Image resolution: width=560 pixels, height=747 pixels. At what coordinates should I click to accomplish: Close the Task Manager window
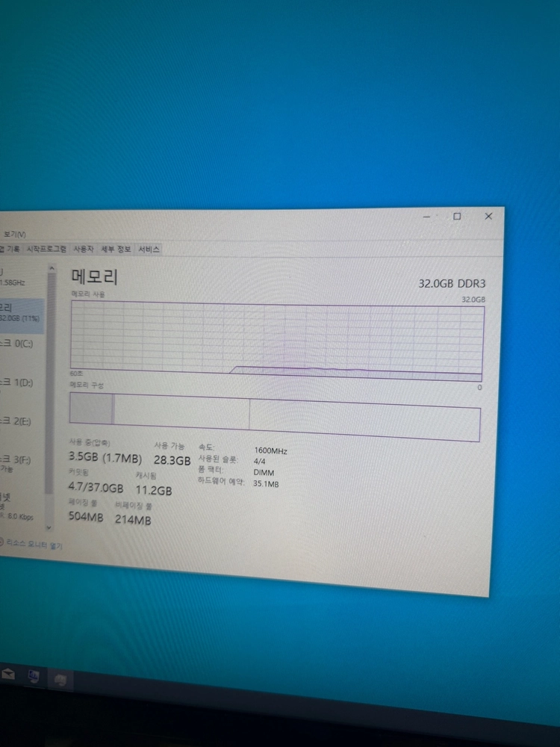488,217
